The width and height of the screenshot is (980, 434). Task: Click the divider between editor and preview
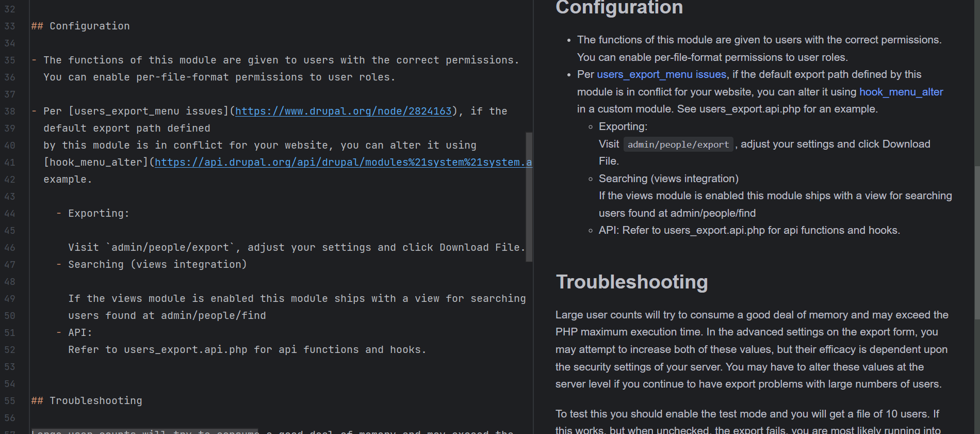tap(533, 217)
